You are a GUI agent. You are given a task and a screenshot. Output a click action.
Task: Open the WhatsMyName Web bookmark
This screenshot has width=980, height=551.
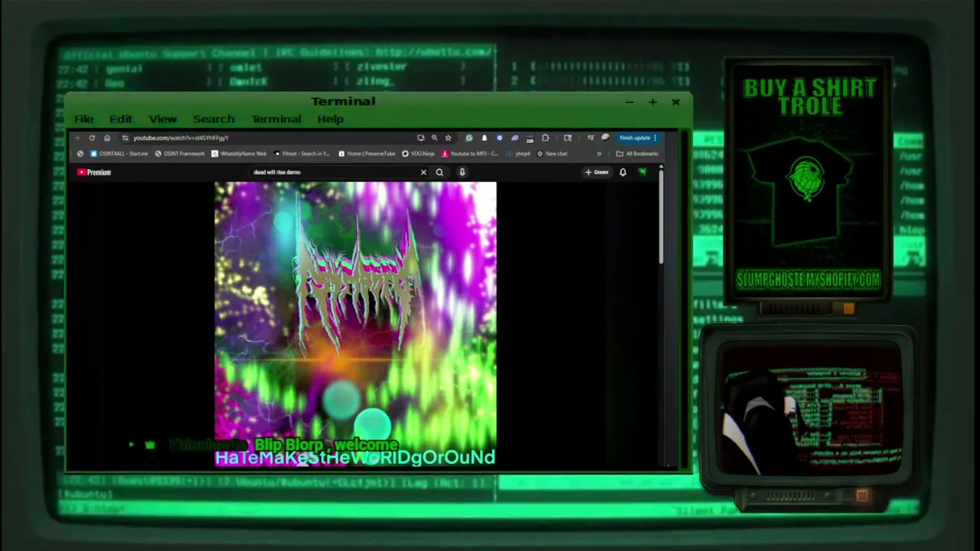[239, 154]
